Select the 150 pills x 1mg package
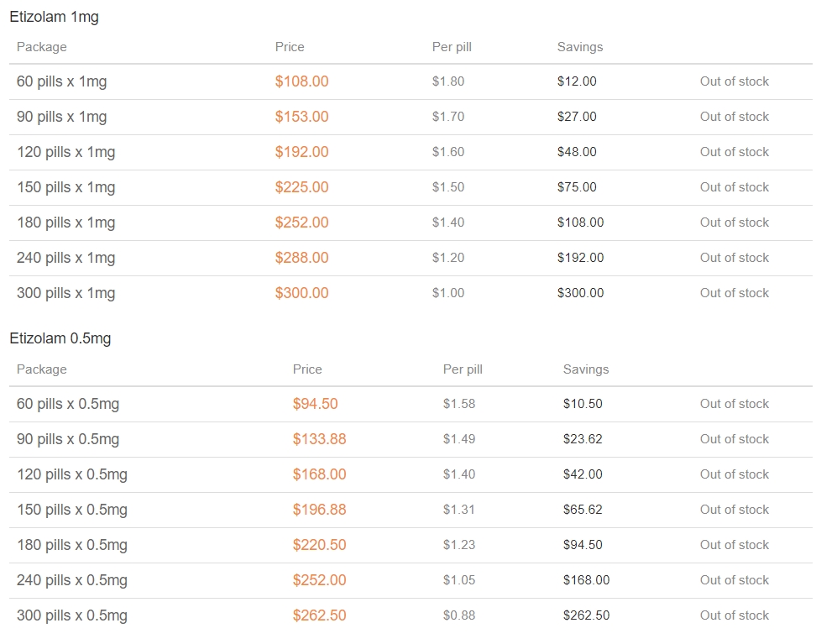837x644 pixels. (x=65, y=187)
